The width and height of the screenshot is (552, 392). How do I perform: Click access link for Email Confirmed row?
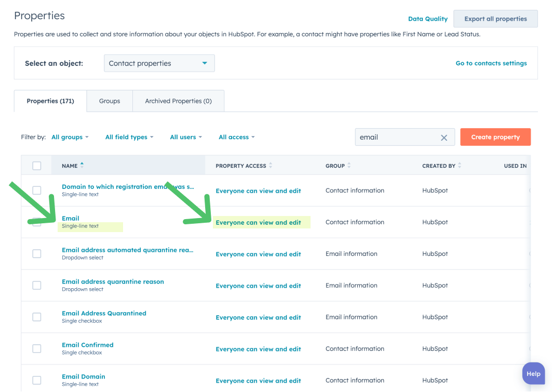tap(258, 349)
